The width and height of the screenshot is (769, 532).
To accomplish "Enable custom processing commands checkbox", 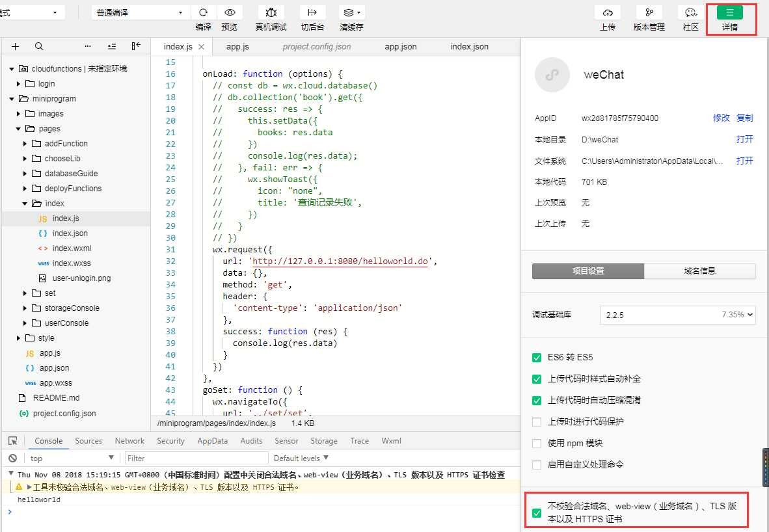I will point(537,465).
